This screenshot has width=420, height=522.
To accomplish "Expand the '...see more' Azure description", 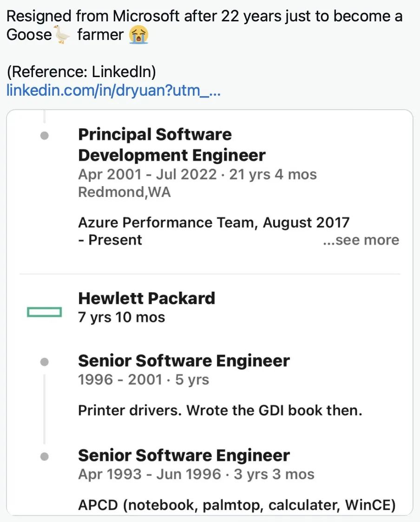I will click(361, 240).
